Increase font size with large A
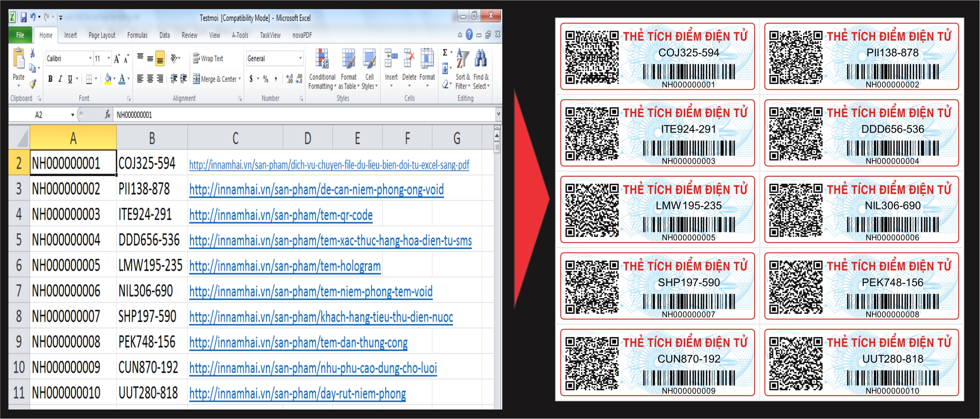The image size is (980, 419). tap(117, 59)
